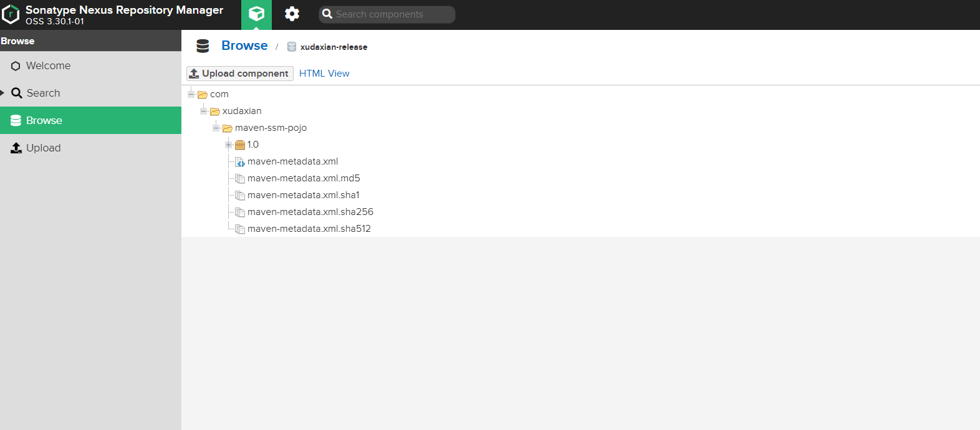Collapse the com folder node
The image size is (980, 430).
point(191,93)
